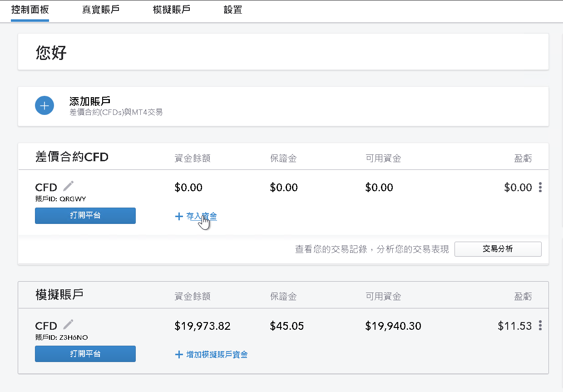
Task: Switch to the 模擬賬戶 tab
Action: pyautogui.click(x=171, y=9)
